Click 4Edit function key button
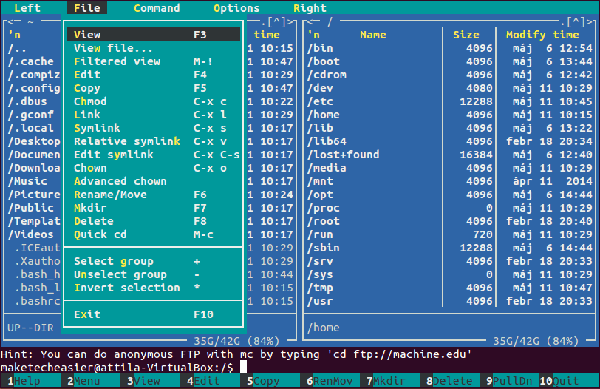Screen dimensions: 600x389 pos(210,381)
